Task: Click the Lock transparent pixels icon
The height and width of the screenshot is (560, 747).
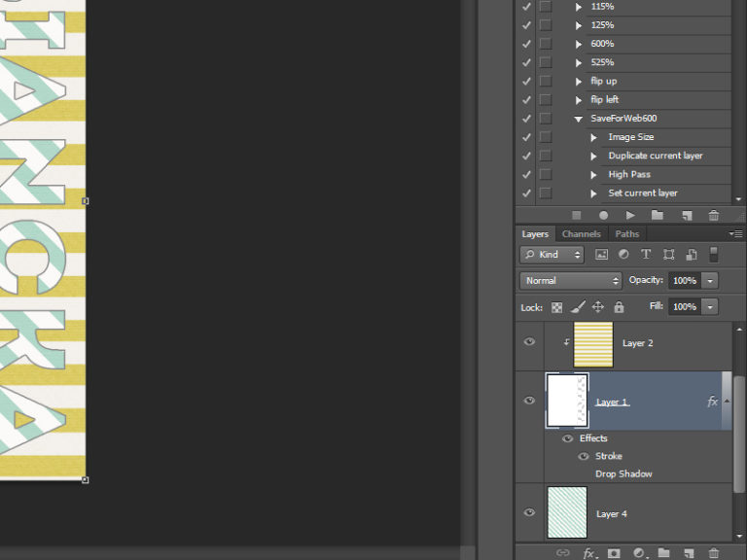Action: 557,307
